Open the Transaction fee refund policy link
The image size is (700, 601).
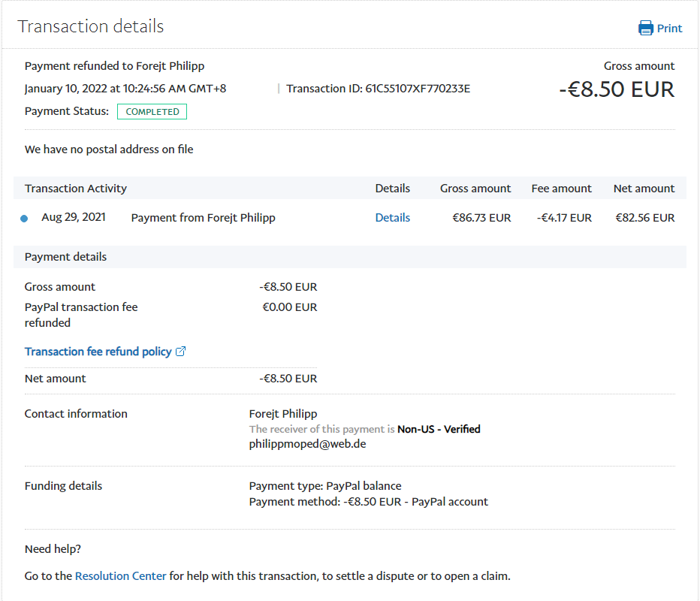click(x=98, y=352)
